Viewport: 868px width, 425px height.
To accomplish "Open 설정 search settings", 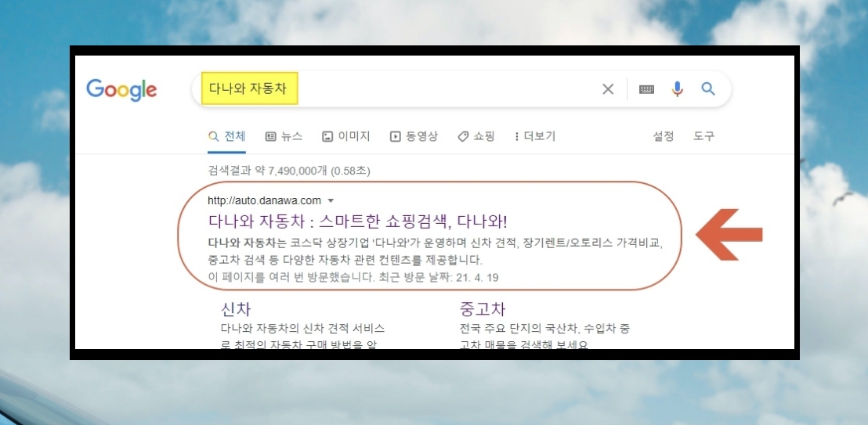I will coord(664,136).
